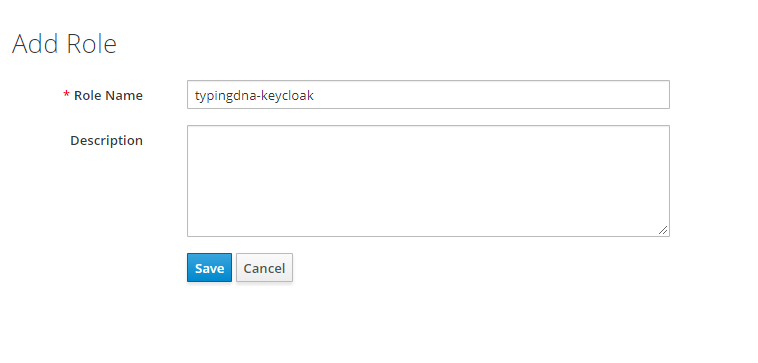Click inside the Description text area
The image size is (758, 363).
(428, 181)
